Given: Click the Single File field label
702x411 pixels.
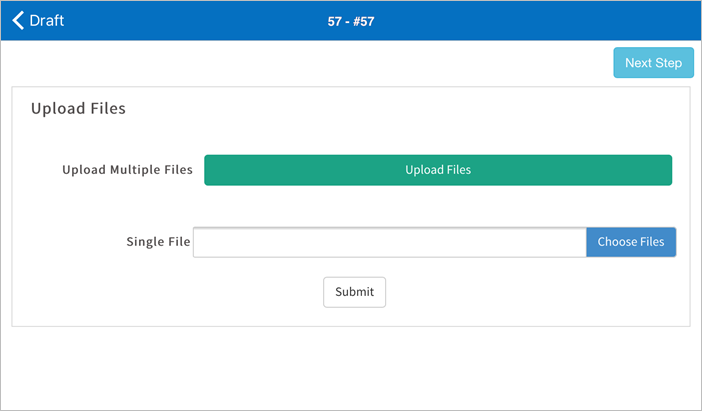Looking at the screenshot, I should coord(158,242).
